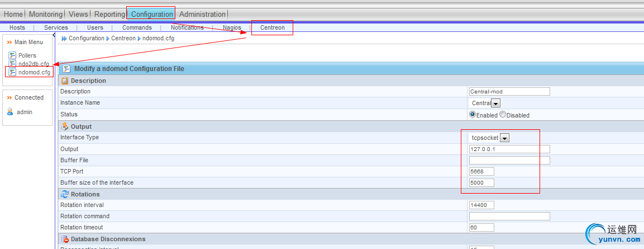Viewport: 644px width, 249px height.
Task: Switch to the Users submenu
Action: pyautogui.click(x=96, y=27)
